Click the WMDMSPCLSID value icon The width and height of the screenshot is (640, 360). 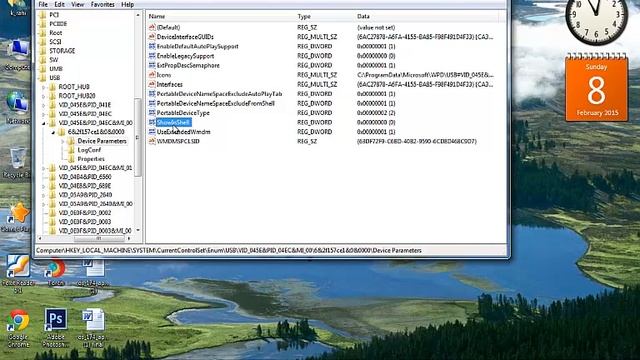(152, 141)
